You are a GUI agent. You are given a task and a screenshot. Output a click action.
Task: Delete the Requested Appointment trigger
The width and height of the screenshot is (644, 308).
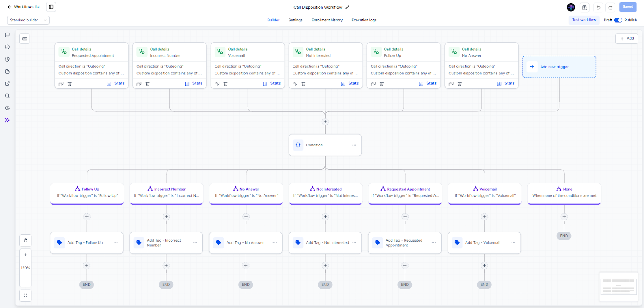[x=70, y=84]
